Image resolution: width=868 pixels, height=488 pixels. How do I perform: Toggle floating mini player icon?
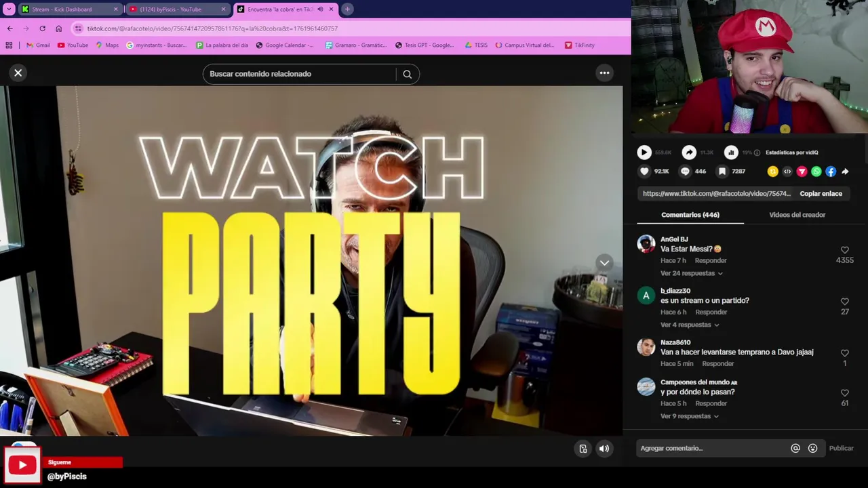point(583,449)
